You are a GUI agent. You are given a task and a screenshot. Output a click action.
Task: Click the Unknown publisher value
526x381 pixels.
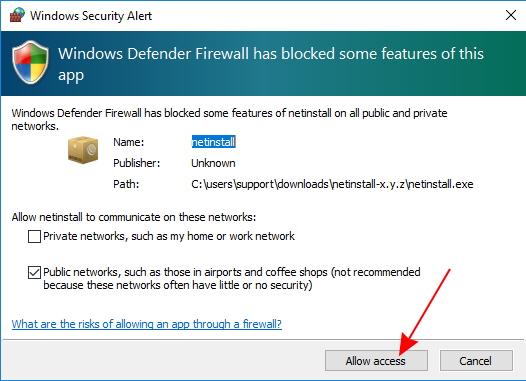[213, 163]
